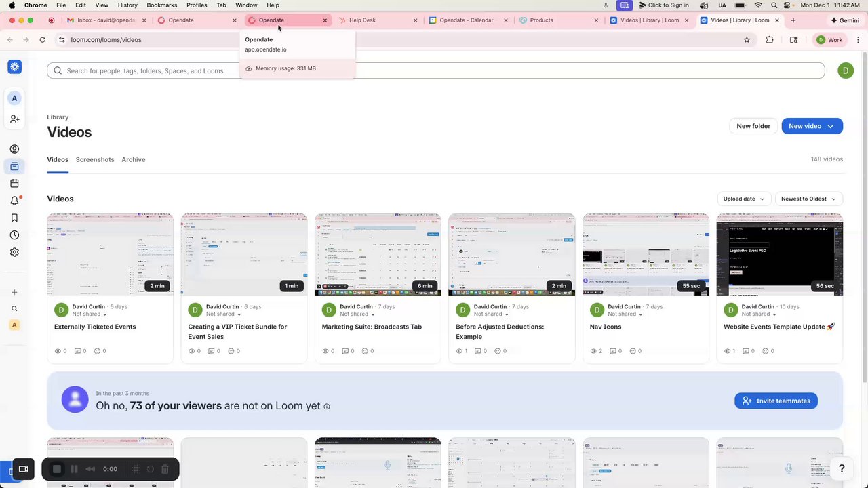Viewport: 868px width, 488px height.
Task: Click reactions icon on Marketing Suite card
Action: click(365, 351)
